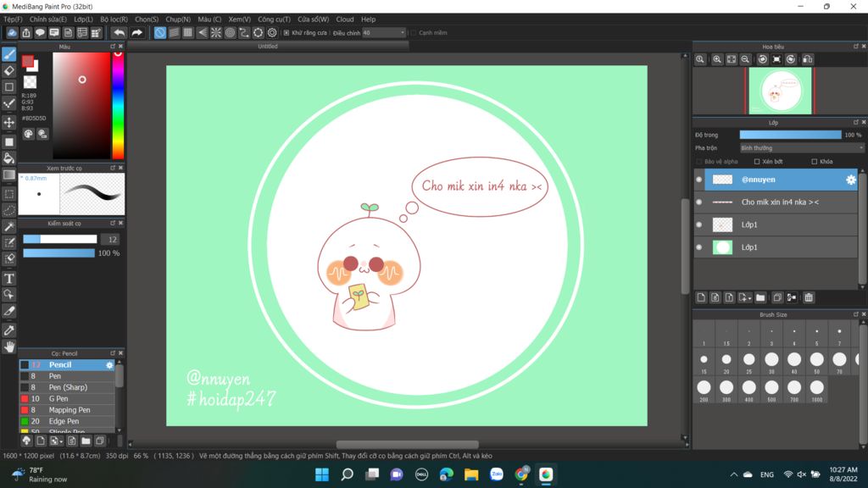868x488 pixels.
Task: Open snap settings gear
Action: [x=272, y=33]
